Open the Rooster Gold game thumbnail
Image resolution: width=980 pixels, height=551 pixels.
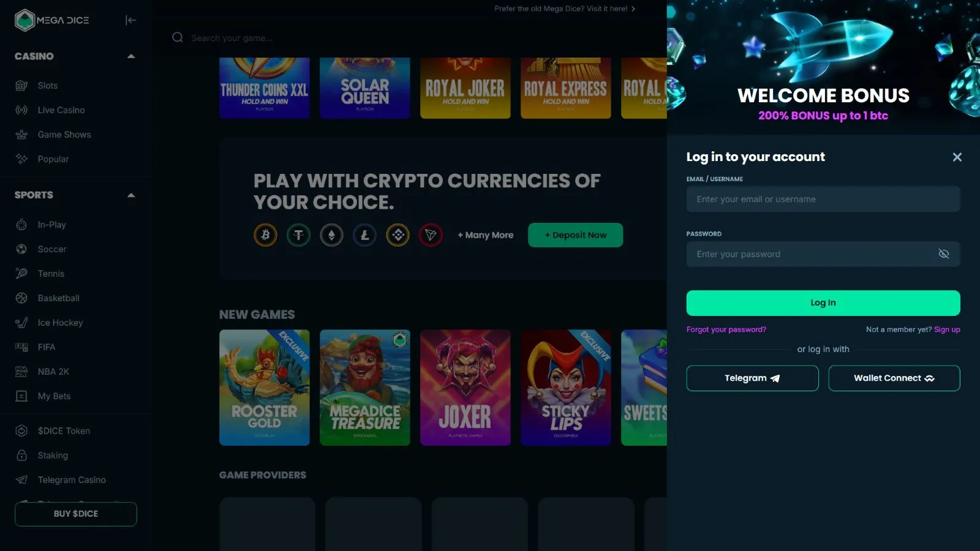pos(265,388)
